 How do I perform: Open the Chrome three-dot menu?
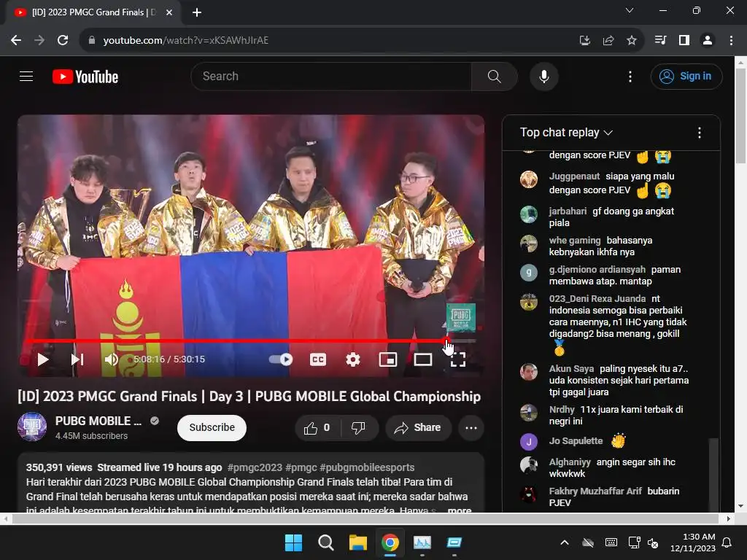731,41
